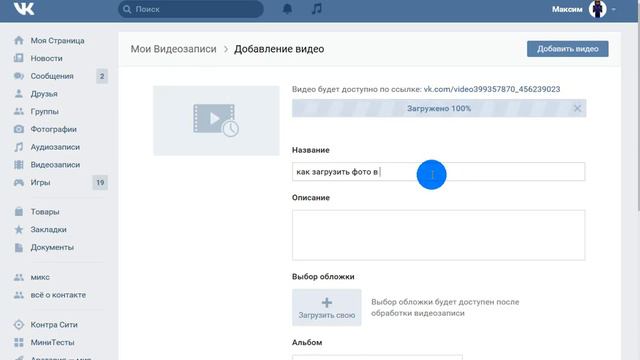Click the star icon beside Закладки
This screenshot has width=640, height=360.
point(19,229)
